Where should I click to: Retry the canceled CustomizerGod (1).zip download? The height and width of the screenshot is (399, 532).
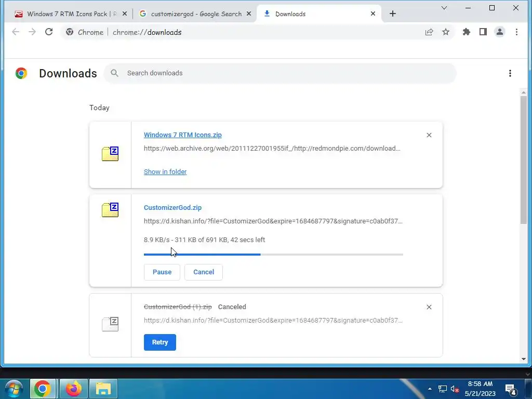coord(160,342)
